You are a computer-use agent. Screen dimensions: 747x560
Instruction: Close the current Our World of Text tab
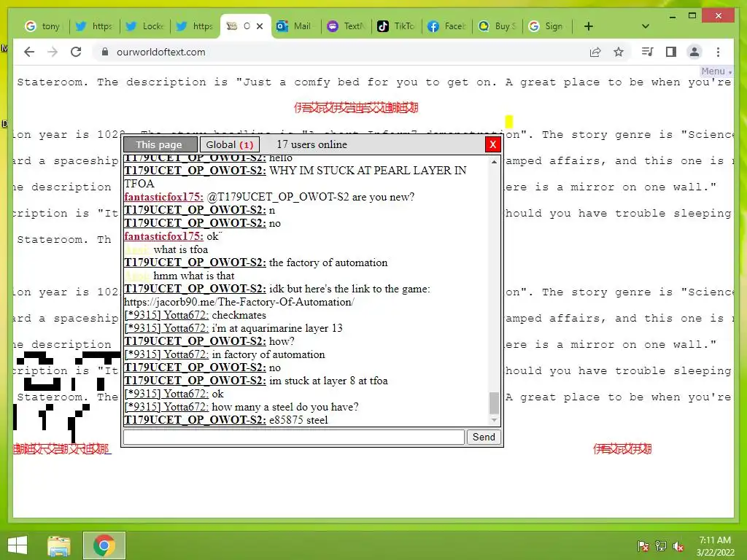pos(260,26)
